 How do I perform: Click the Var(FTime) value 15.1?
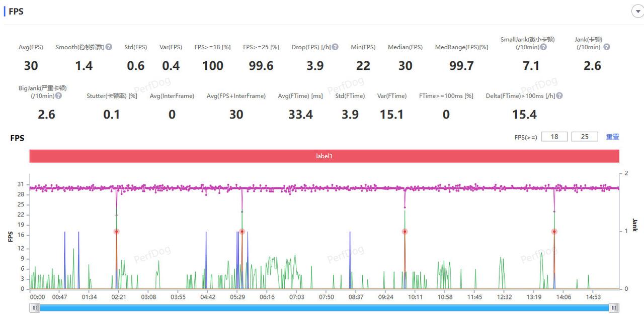coord(392,115)
